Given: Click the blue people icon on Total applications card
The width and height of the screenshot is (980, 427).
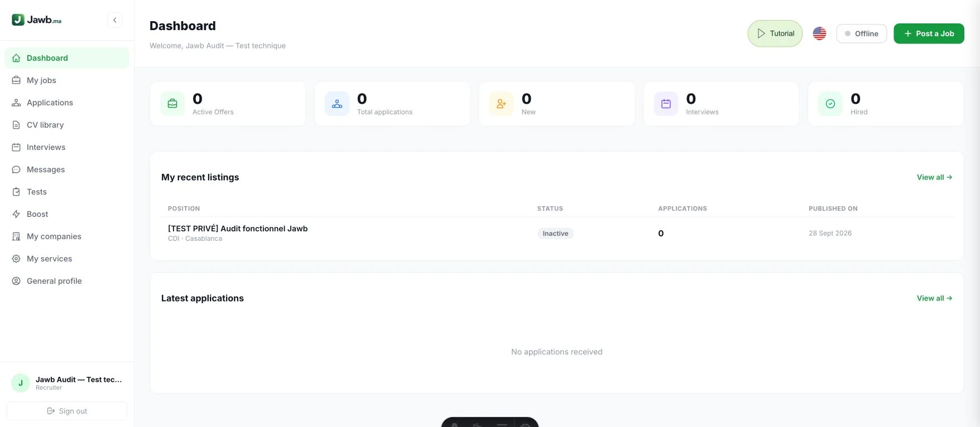Looking at the screenshot, I should click(337, 104).
